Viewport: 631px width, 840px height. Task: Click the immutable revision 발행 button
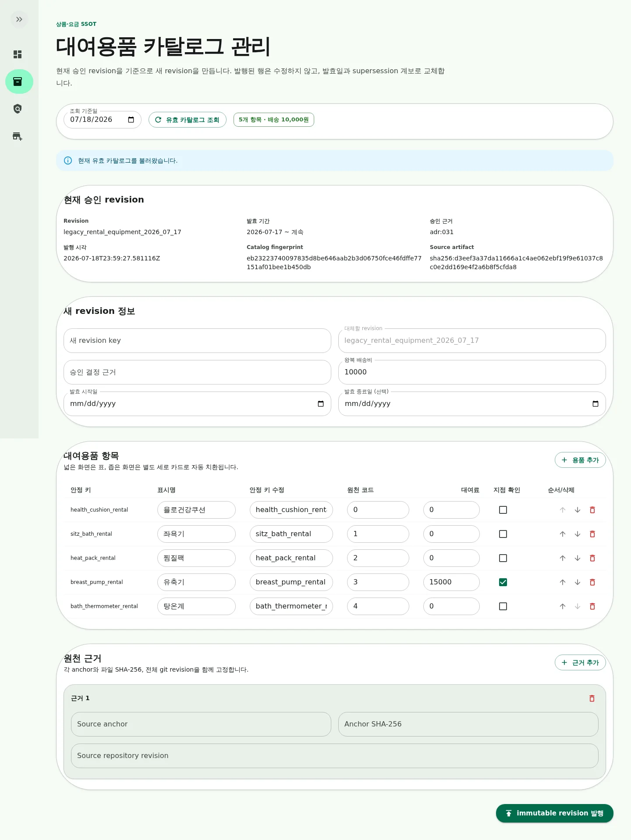coord(554,813)
